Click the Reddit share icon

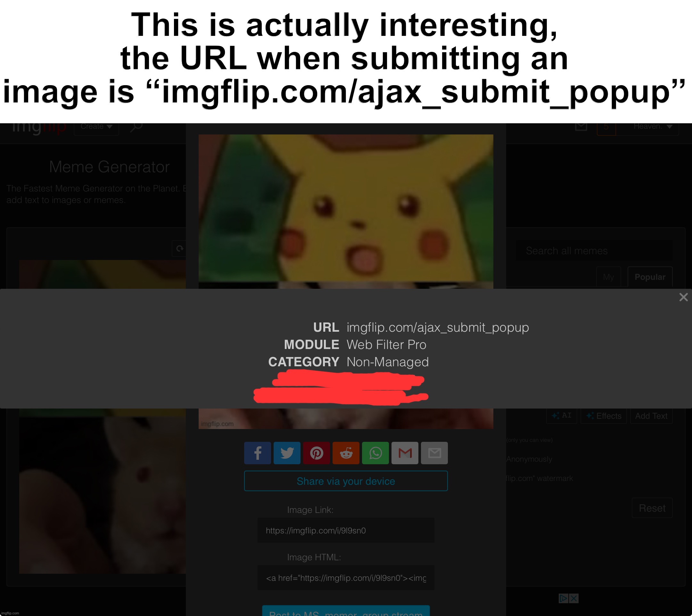pos(346,453)
